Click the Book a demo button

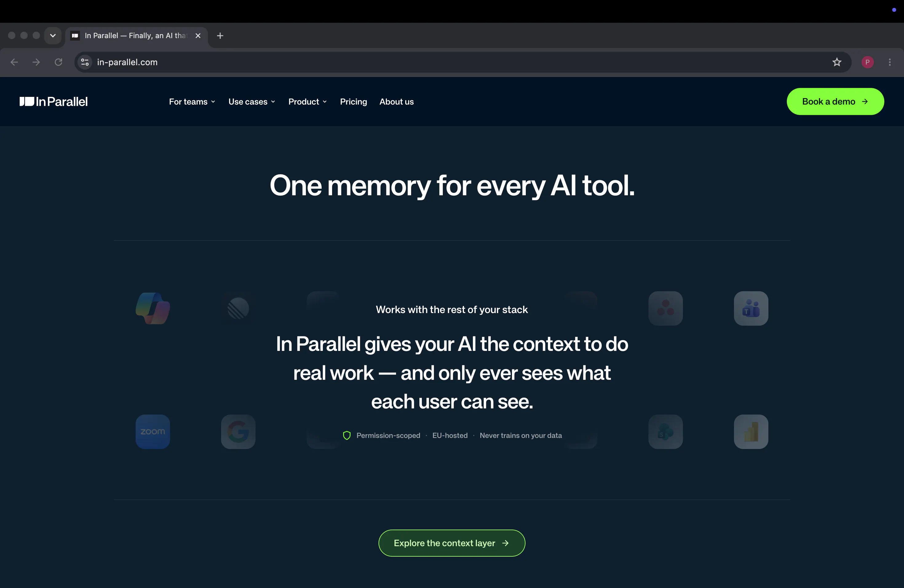click(x=835, y=101)
